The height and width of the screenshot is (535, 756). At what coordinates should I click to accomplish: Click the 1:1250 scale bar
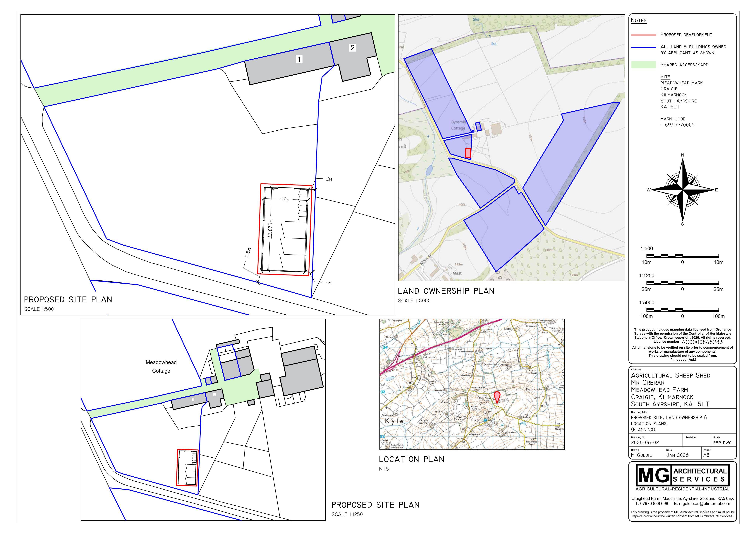click(x=682, y=282)
